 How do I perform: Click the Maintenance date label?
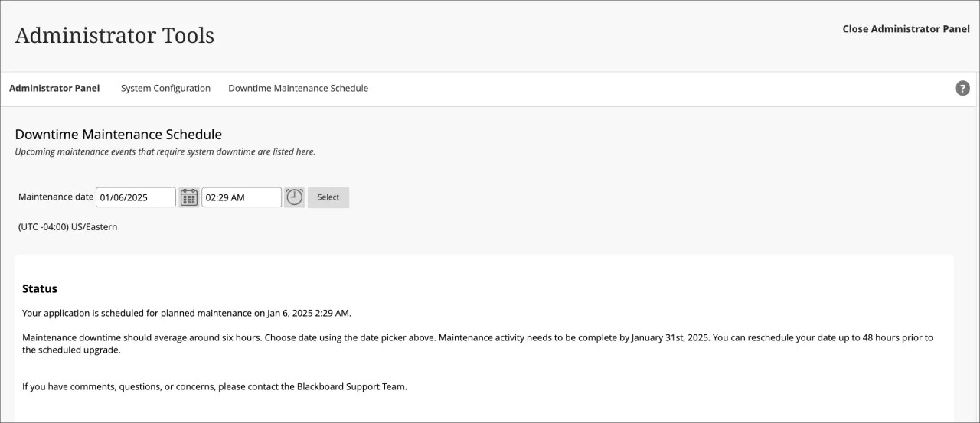point(56,197)
